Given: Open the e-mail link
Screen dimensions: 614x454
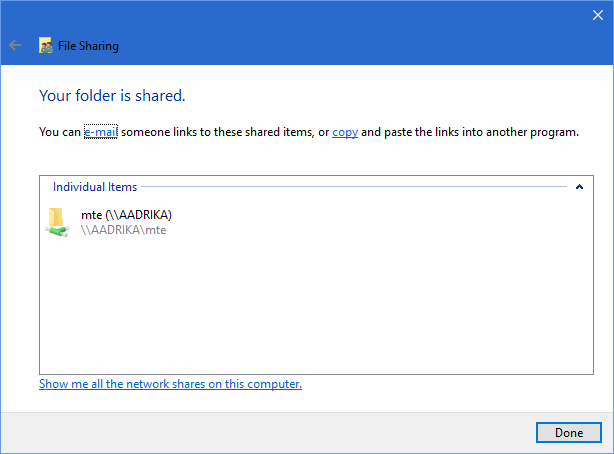Looking at the screenshot, I should [100, 132].
